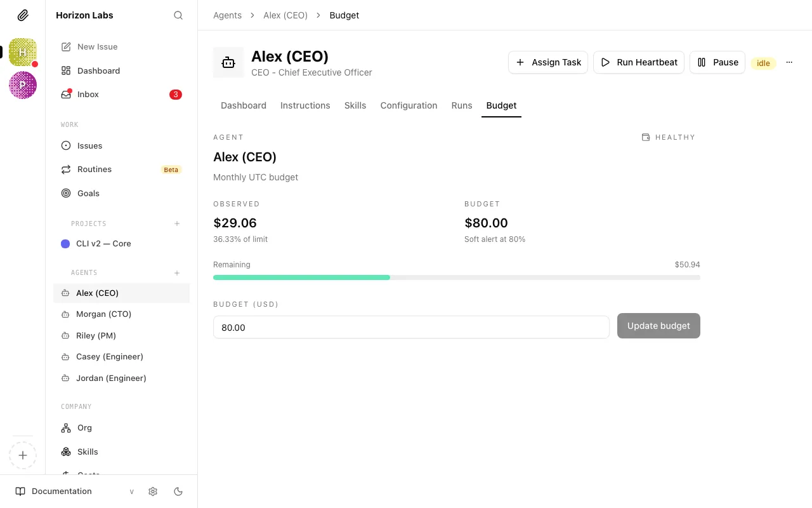This screenshot has width=812, height=508.
Task: Click the Inbox badge showing 3
Action: tap(176, 95)
